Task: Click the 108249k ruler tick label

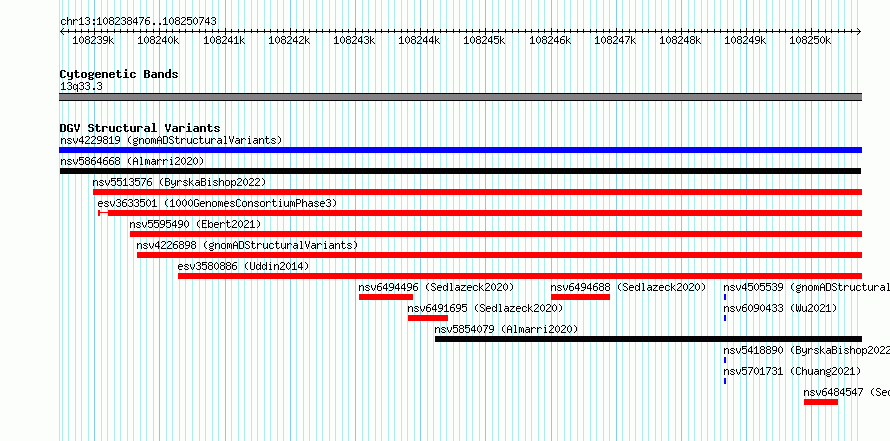Action: [x=745, y=40]
